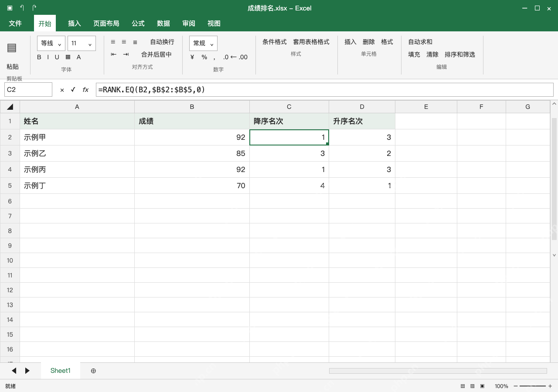Cancel formula entry with the × icon

pos(62,90)
